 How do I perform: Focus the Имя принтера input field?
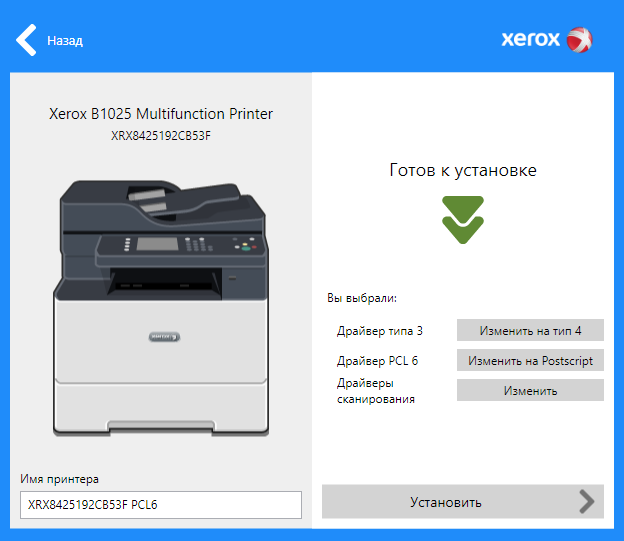[x=161, y=505]
